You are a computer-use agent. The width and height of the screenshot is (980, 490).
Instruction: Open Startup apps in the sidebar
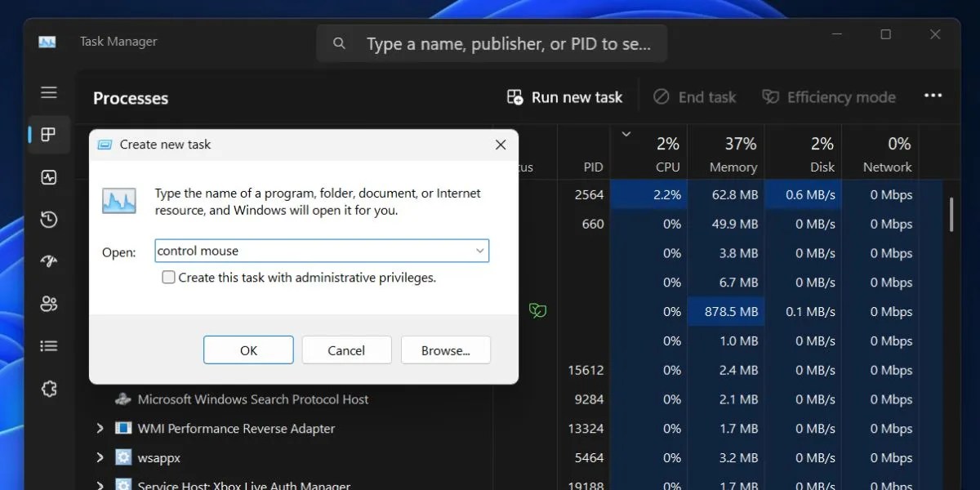pos(48,261)
